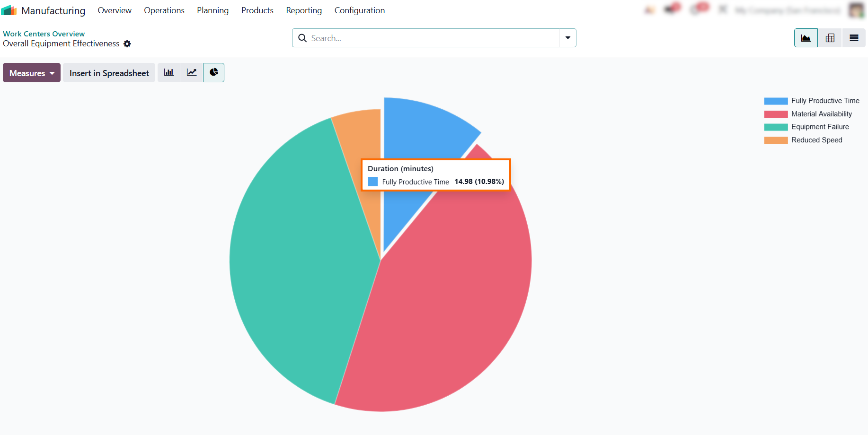Switch to pivot table view
The image size is (868, 435).
click(830, 38)
